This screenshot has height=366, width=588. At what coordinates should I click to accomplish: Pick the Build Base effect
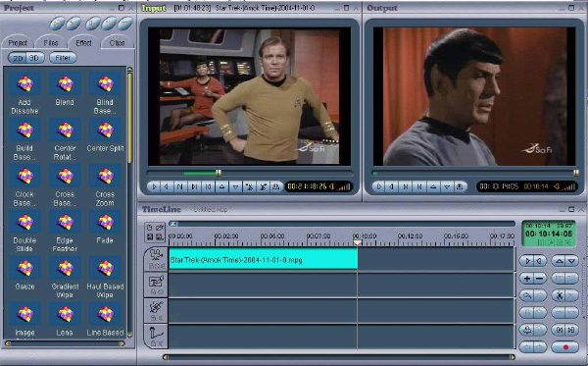coord(24,140)
